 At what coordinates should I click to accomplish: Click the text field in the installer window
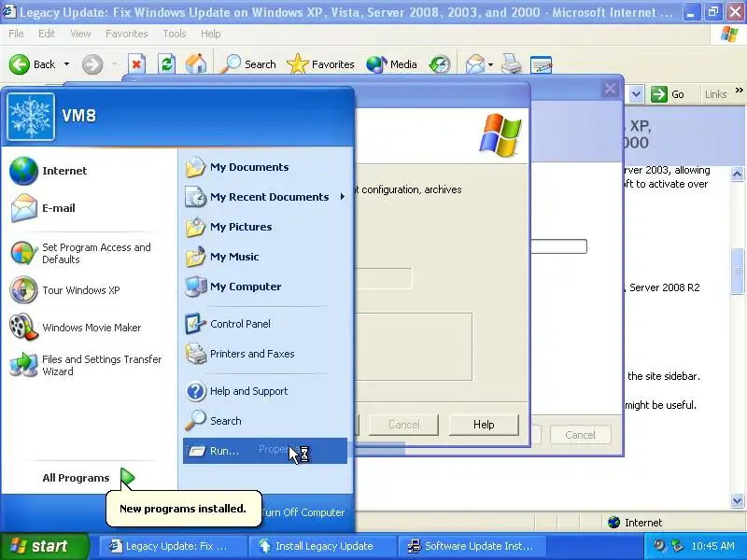click(558, 246)
